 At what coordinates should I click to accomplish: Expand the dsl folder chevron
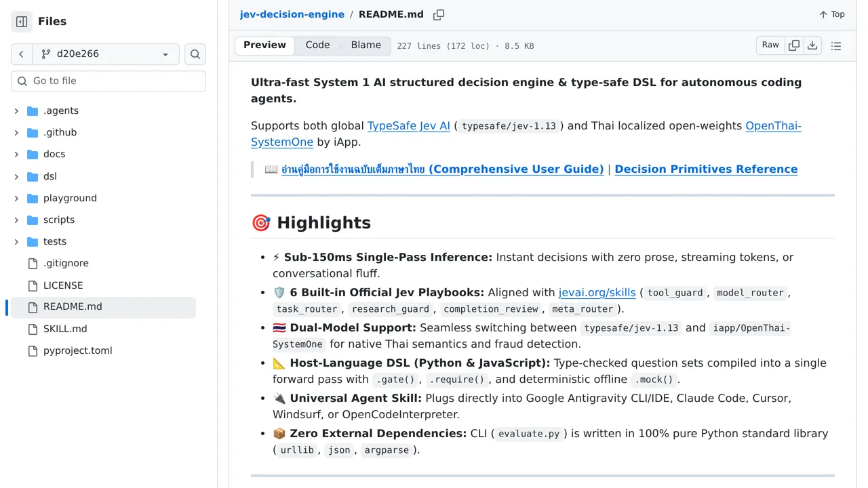16,177
